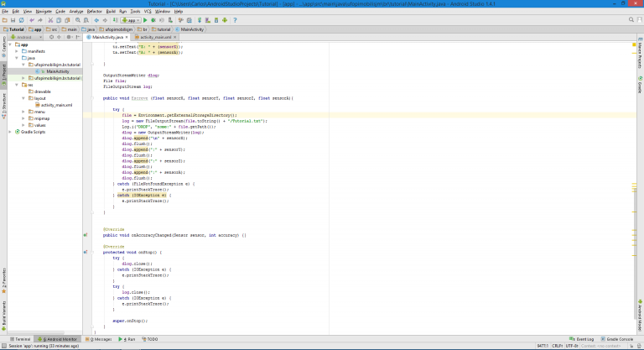644x350 pixels.
Task: Open the Refactor menu
Action: click(x=94, y=11)
